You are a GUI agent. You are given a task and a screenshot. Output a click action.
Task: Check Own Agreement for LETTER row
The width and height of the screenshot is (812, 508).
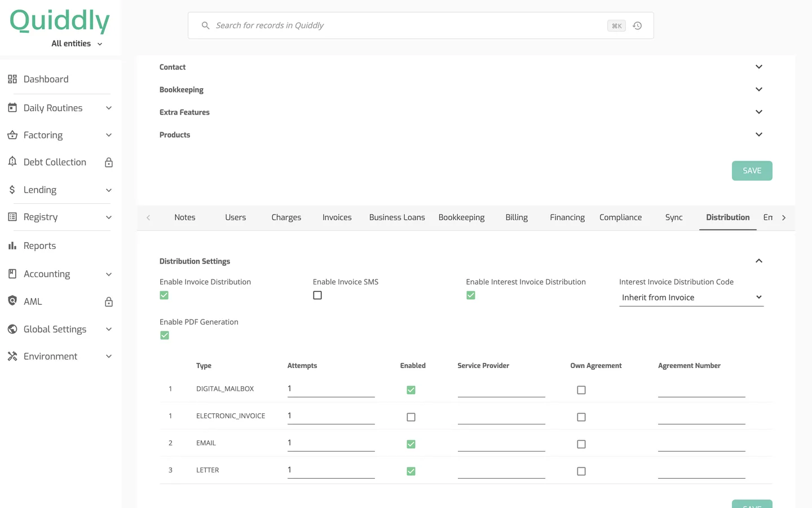[x=581, y=471]
